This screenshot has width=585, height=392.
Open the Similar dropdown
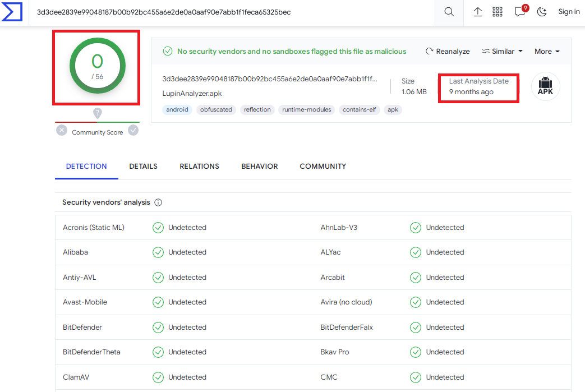(502, 52)
